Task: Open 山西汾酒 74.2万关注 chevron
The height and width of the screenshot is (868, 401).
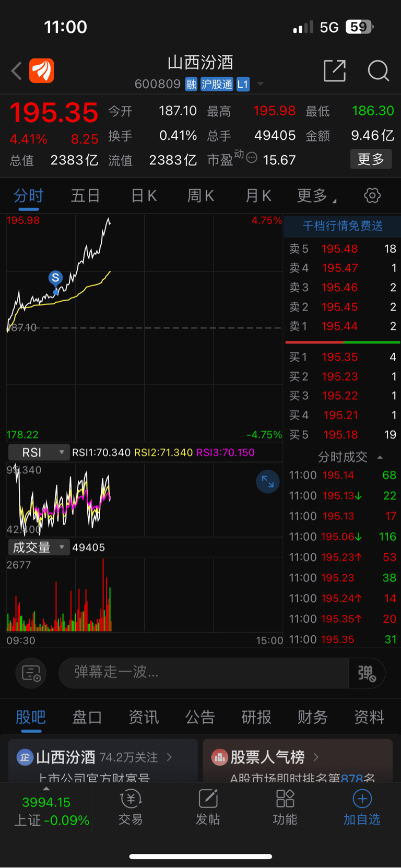Action: tap(169, 757)
